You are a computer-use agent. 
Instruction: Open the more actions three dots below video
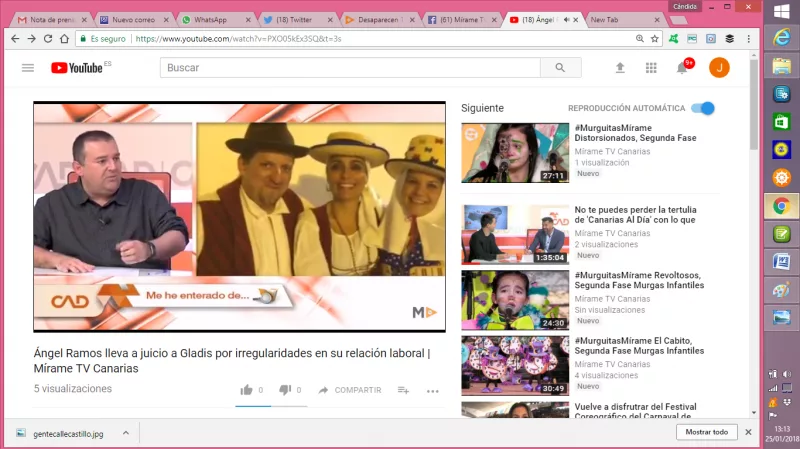tap(433, 391)
